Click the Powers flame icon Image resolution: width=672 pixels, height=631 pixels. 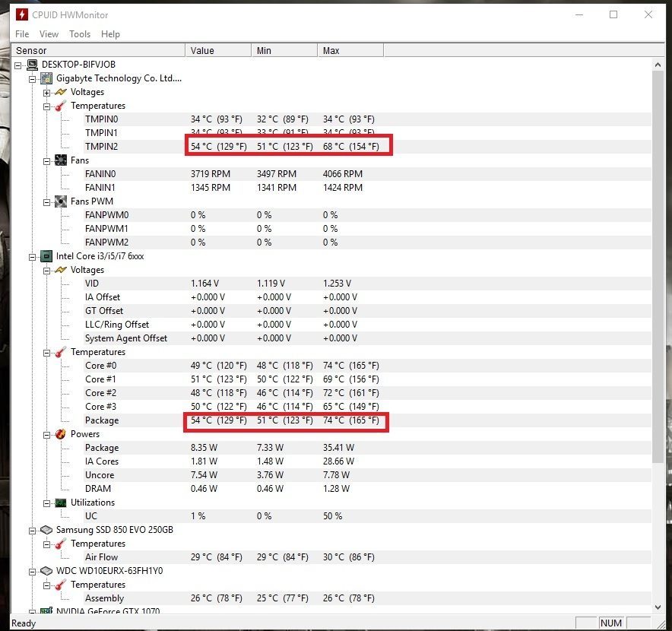[x=61, y=434]
